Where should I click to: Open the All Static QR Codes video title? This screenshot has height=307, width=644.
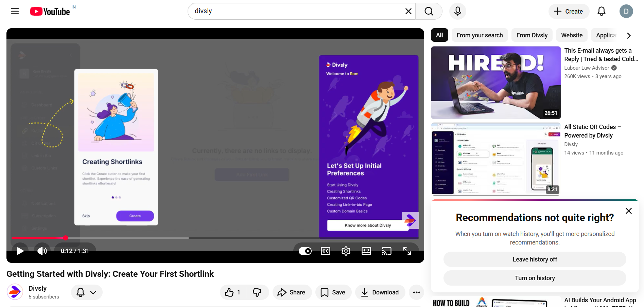click(592, 131)
